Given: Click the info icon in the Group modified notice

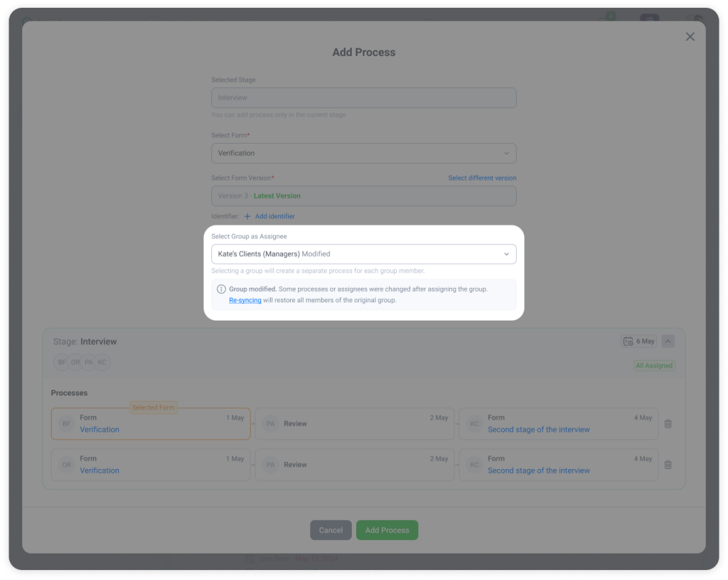Looking at the screenshot, I should [220, 289].
